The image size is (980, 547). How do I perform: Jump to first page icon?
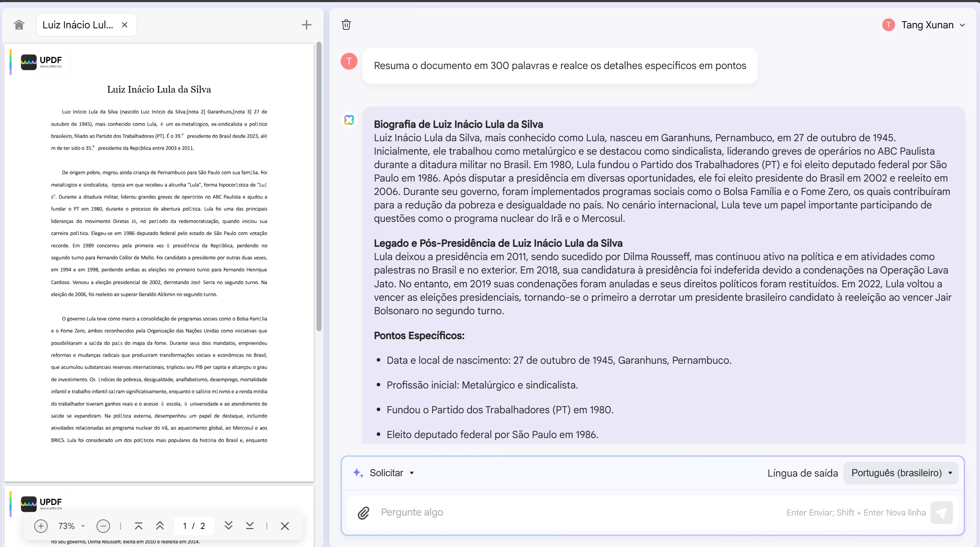[138, 526]
